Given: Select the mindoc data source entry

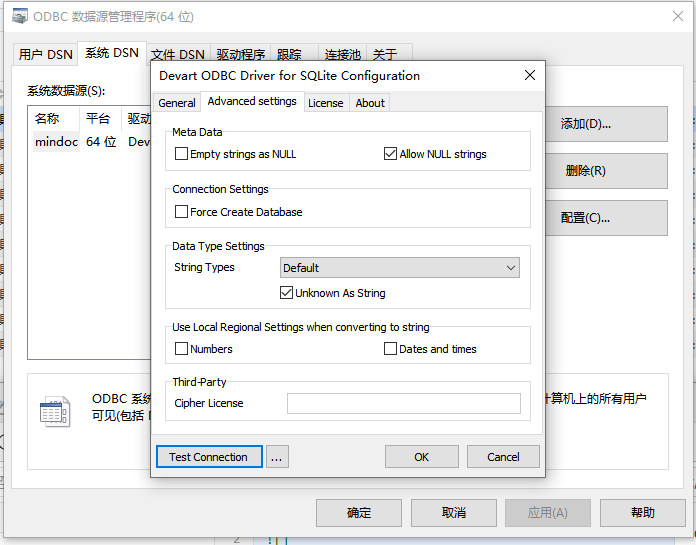Looking at the screenshot, I should [x=56, y=142].
